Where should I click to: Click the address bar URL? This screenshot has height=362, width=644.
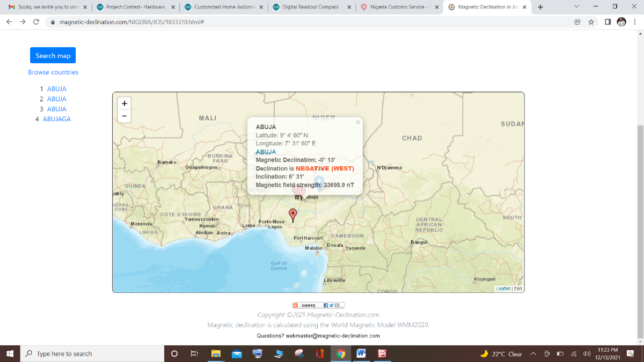click(131, 22)
